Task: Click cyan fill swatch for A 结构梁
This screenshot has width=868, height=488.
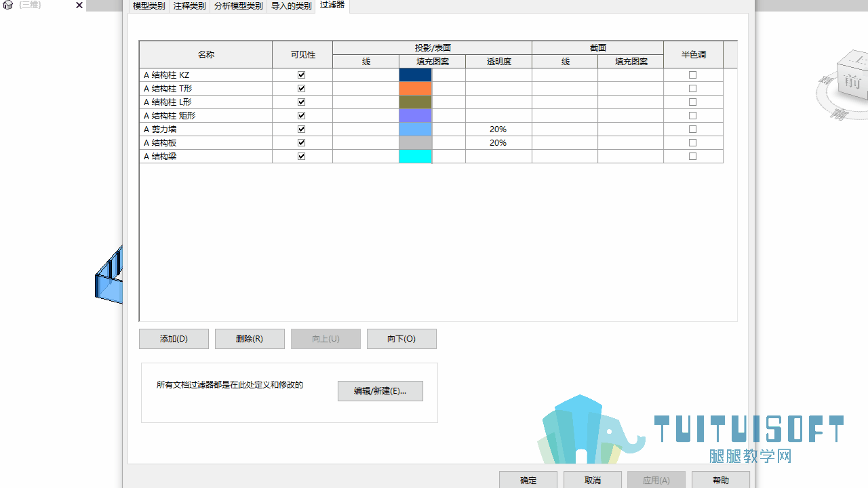Action: pyautogui.click(x=416, y=157)
